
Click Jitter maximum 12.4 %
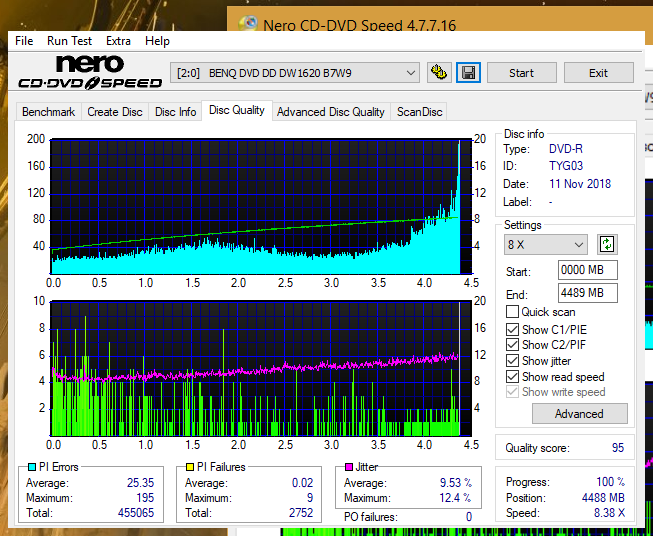coord(456,498)
